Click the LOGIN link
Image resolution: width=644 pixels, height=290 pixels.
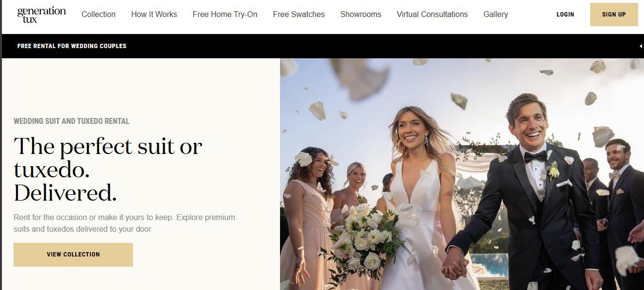click(x=565, y=15)
